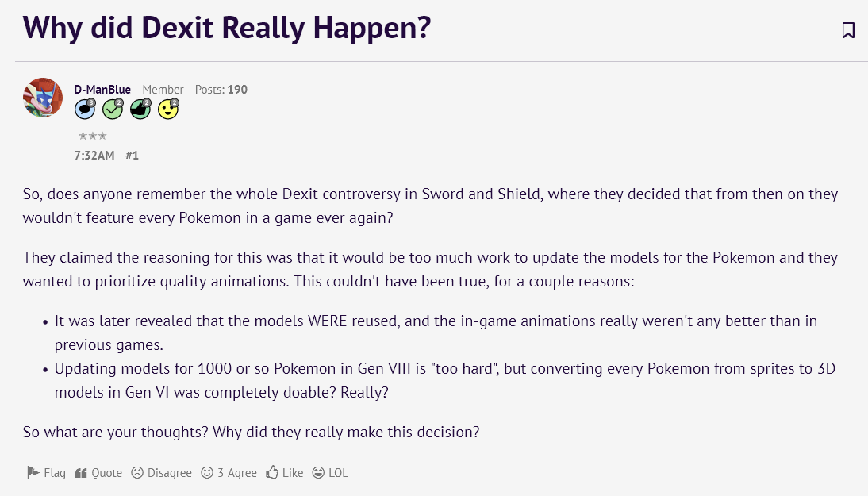Viewport: 868px width, 496px height.
Task: React with LOL
Action: tap(330, 473)
